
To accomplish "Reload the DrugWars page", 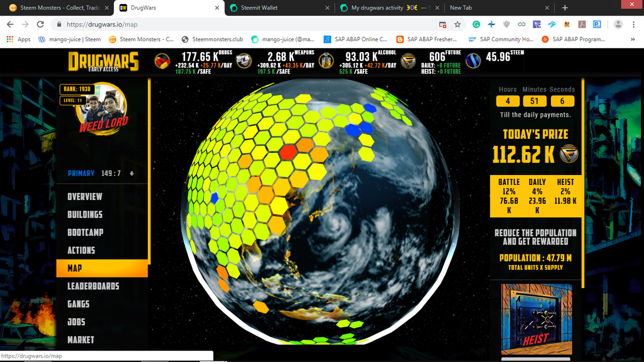I will (x=40, y=24).
